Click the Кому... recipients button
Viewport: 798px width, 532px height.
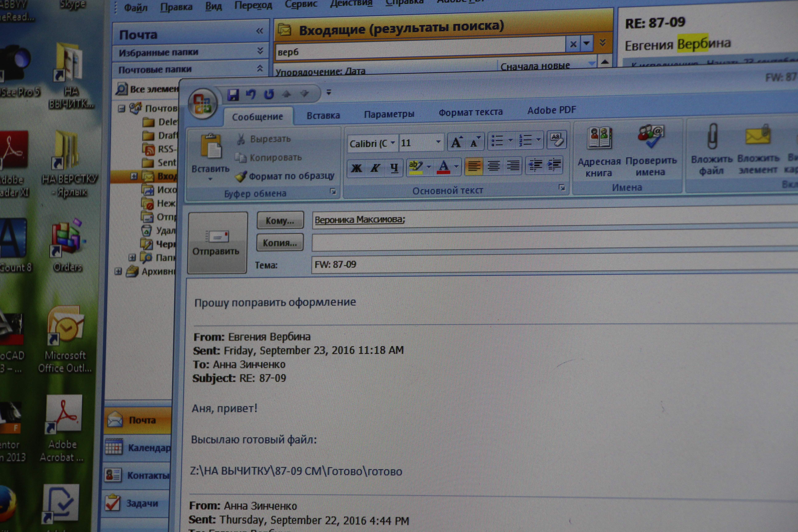tap(280, 221)
